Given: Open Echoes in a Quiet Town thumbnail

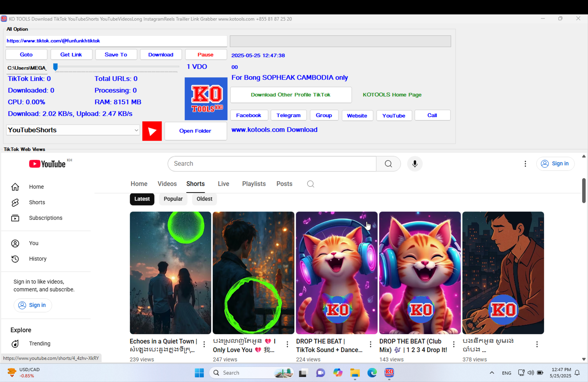Looking at the screenshot, I should 171,273.
